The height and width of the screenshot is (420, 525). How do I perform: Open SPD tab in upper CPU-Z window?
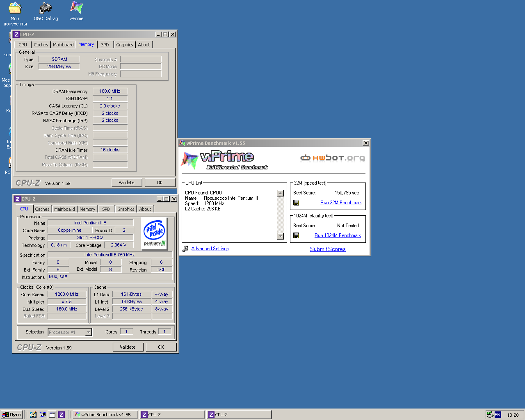click(105, 45)
